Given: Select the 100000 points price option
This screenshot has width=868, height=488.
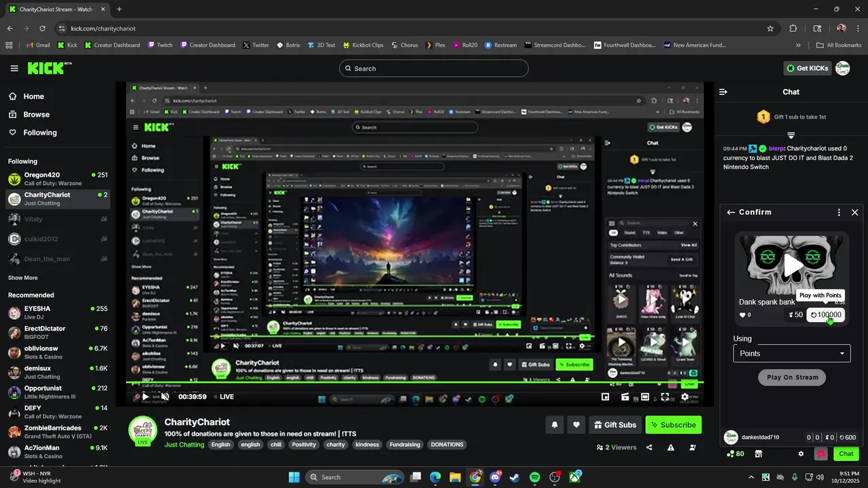Looking at the screenshot, I should [x=825, y=314].
